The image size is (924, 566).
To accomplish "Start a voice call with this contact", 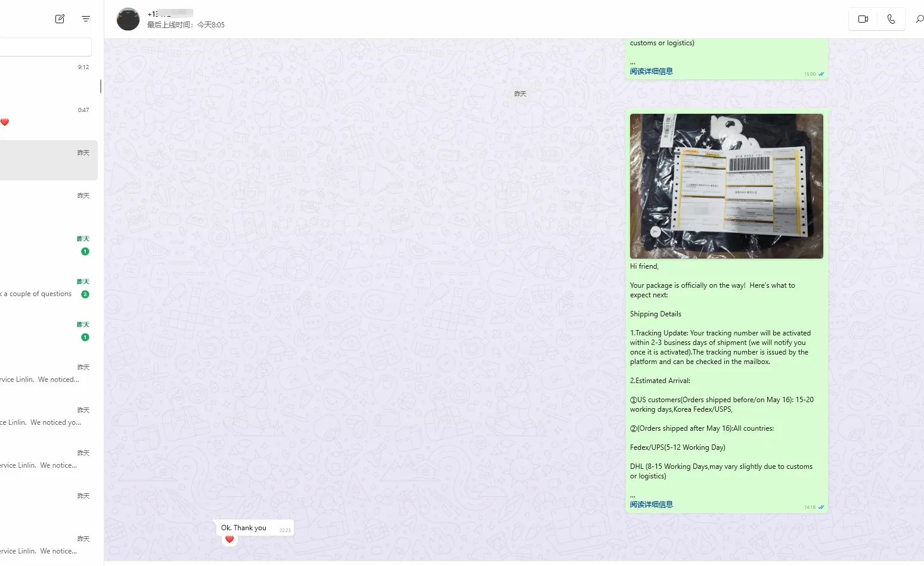I will (x=891, y=19).
